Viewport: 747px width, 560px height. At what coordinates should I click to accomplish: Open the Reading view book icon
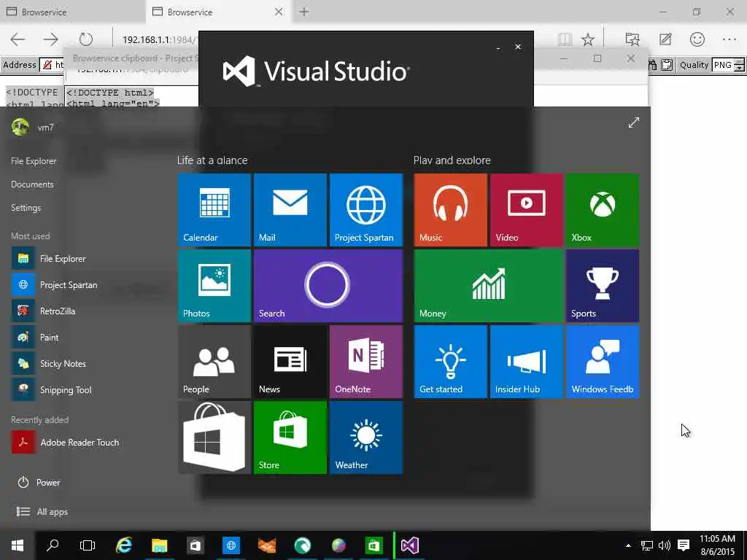coord(565,39)
